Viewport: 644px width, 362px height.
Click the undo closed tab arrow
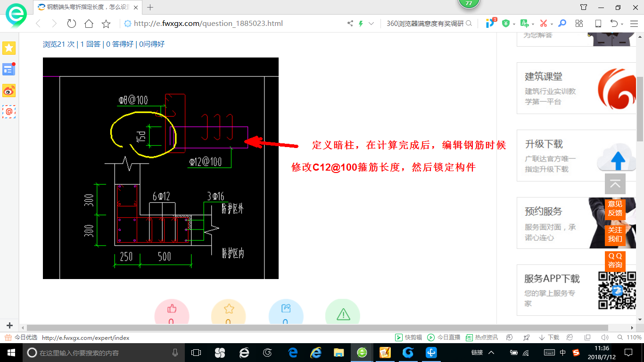[614, 24]
